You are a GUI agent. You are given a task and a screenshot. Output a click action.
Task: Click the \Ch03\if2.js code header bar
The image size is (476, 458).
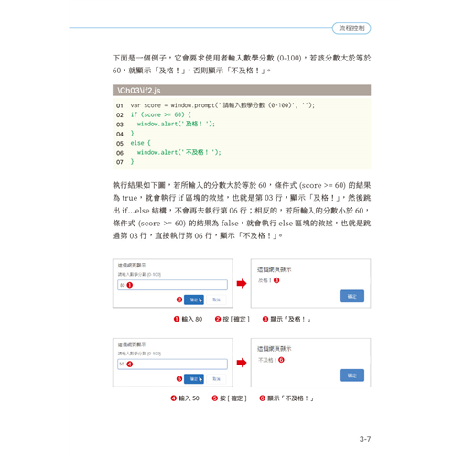(242, 91)
